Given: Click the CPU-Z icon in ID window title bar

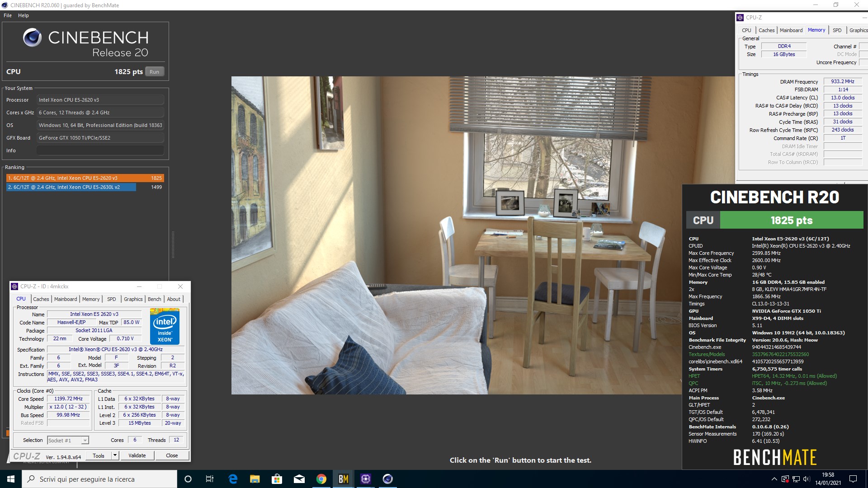Looking at the screenshot, I should [x=14, y=286].
